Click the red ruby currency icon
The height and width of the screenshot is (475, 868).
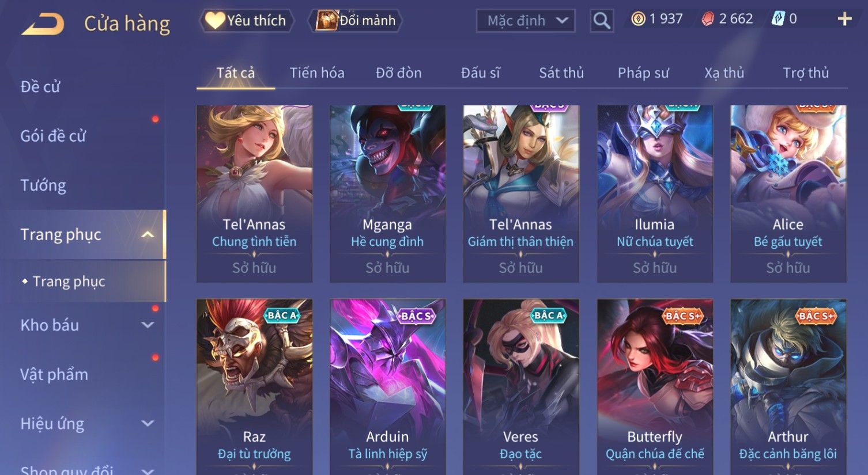(708, 19)
